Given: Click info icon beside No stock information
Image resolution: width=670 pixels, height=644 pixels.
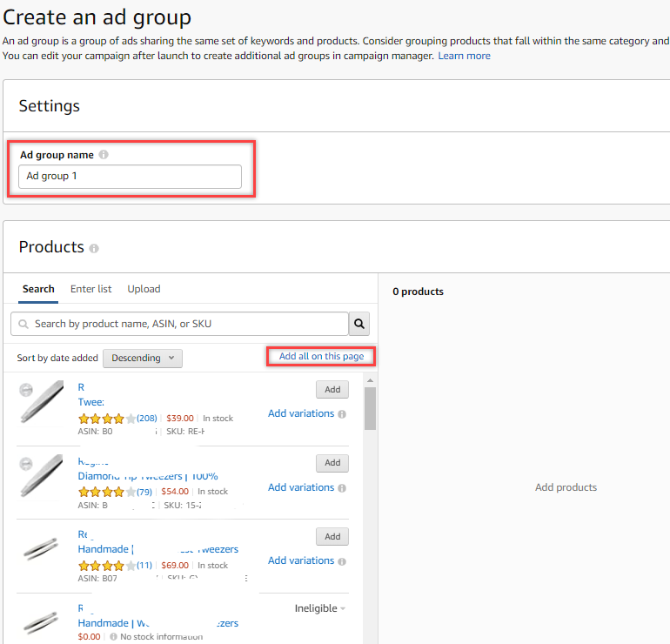Looking at the screenshot, I should click(x=113, y=637).
